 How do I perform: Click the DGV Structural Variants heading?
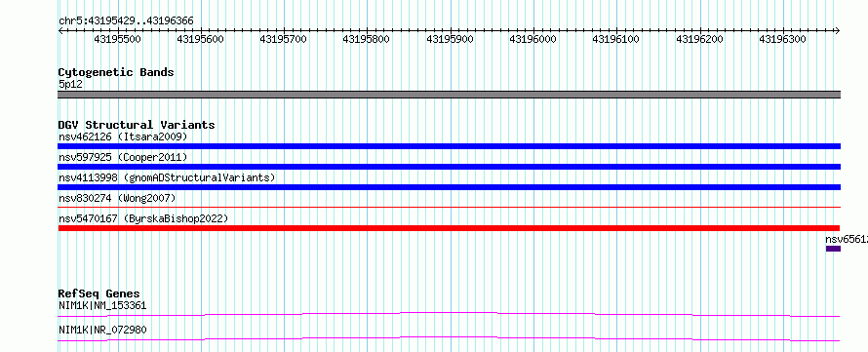click(x=137, y=125)
